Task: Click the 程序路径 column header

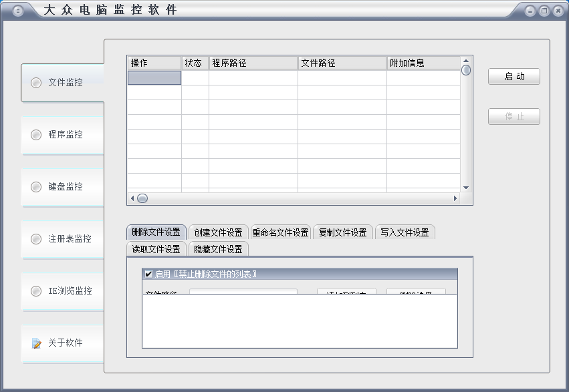Action: pos(253,63)
